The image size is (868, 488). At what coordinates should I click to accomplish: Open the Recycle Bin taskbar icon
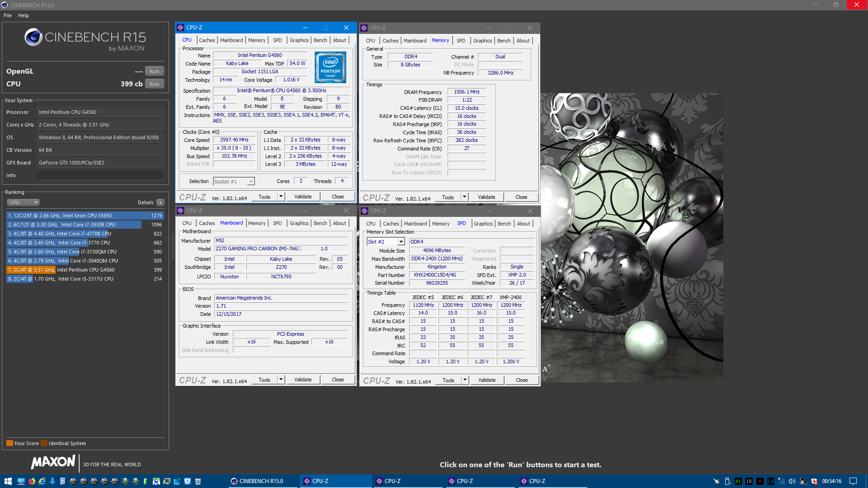(198, 481)
